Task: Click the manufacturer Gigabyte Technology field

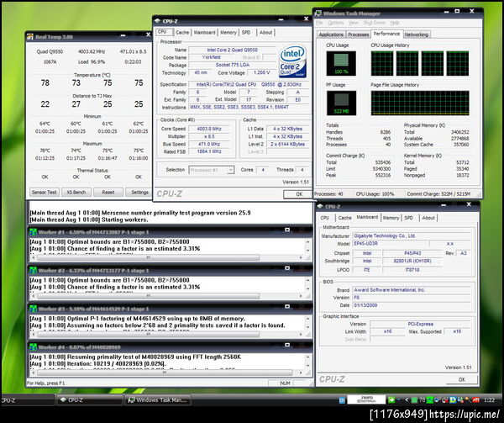Action: (x=412, y=235)
